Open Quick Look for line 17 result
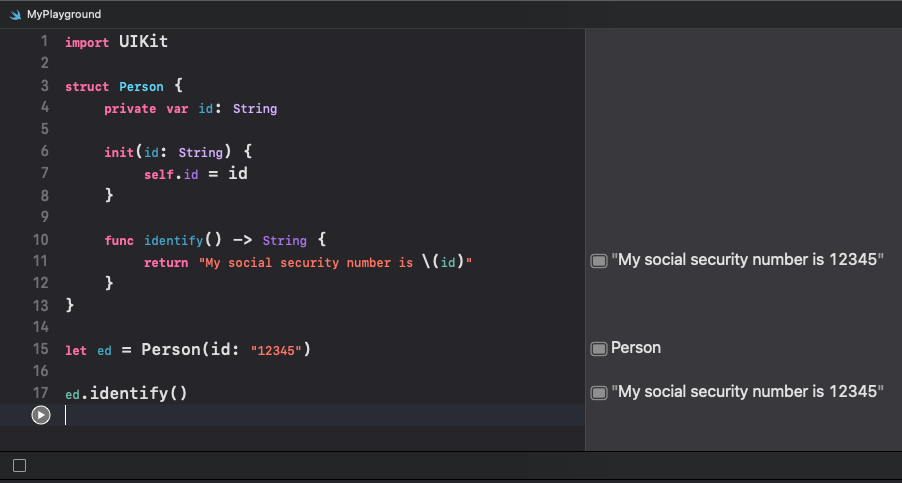902x483 pixels. [599, 393]
